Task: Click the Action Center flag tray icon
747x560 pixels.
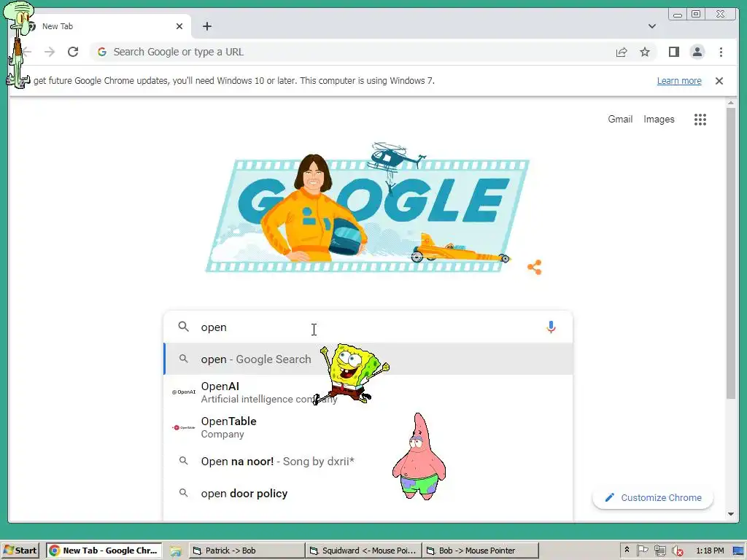Action: coord(642,551)
